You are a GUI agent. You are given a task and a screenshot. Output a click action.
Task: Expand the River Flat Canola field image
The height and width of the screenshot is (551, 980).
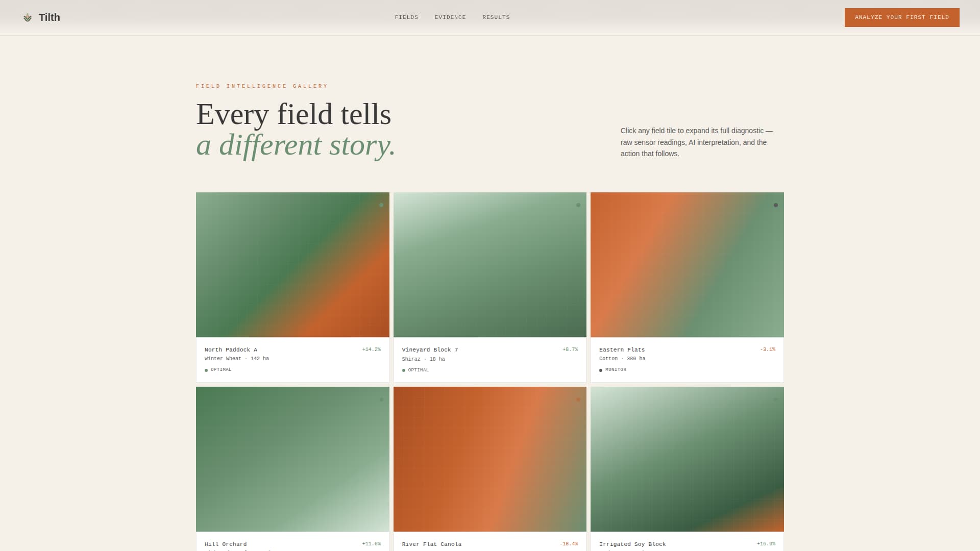click(x=490, y=459)
